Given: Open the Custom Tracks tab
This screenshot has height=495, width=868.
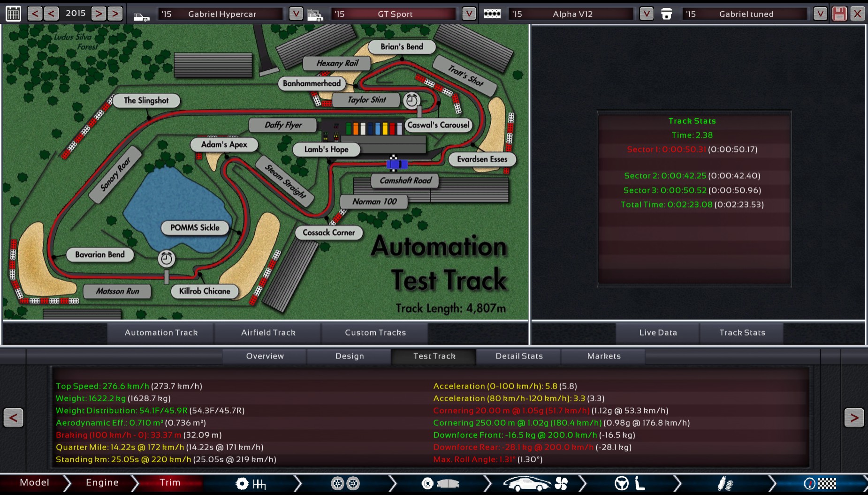Looking at the screenshot, I should point(375,333).
